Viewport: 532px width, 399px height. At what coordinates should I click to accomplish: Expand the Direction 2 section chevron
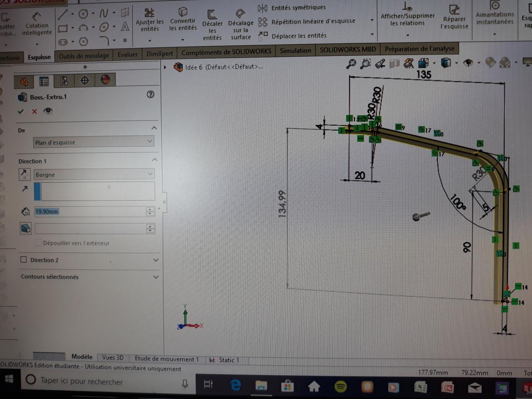(156, 260)
